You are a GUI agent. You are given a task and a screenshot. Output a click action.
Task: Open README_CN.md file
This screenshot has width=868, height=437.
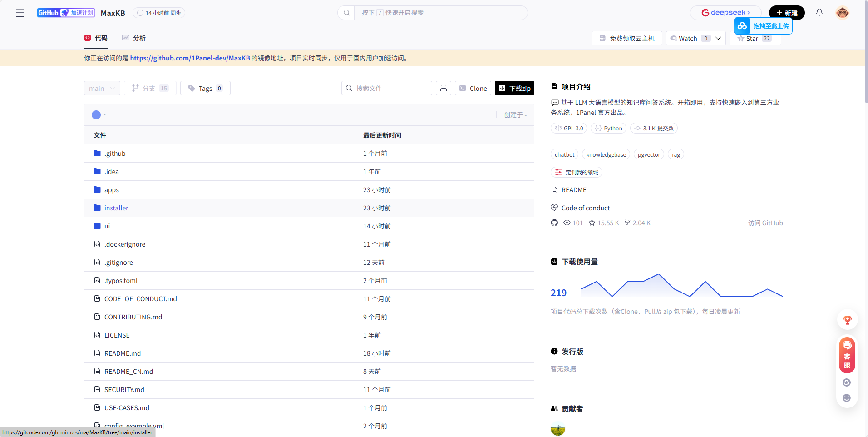[128, 372]
